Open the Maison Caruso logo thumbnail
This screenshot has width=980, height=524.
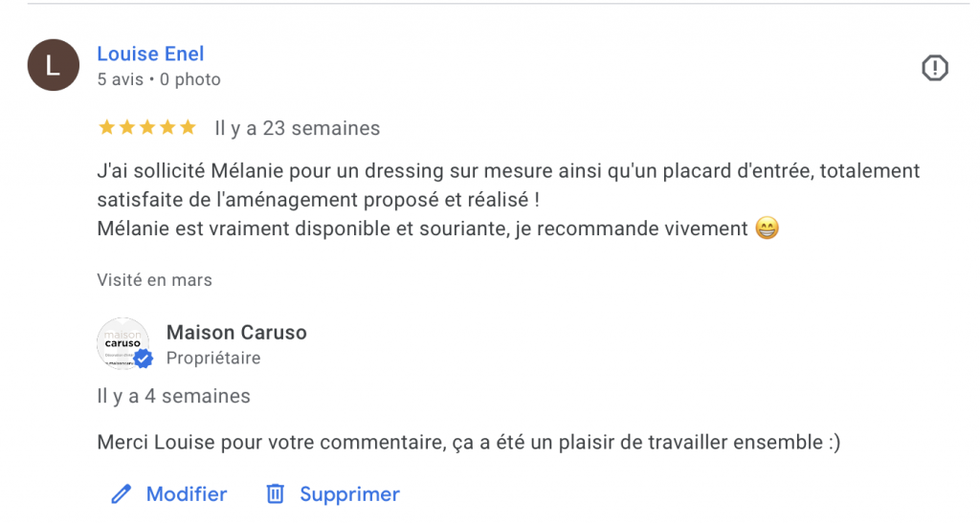tap(122, 341)
